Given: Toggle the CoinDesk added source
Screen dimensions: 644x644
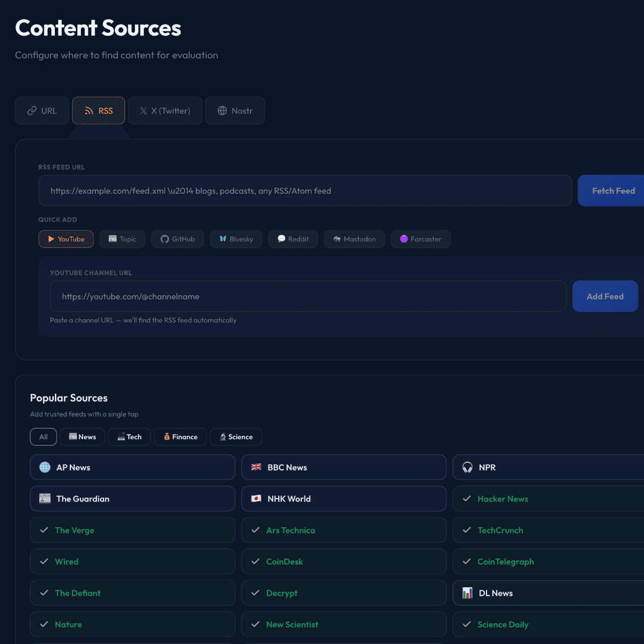Looking at the screenshot, I should [x=344, y=561].
